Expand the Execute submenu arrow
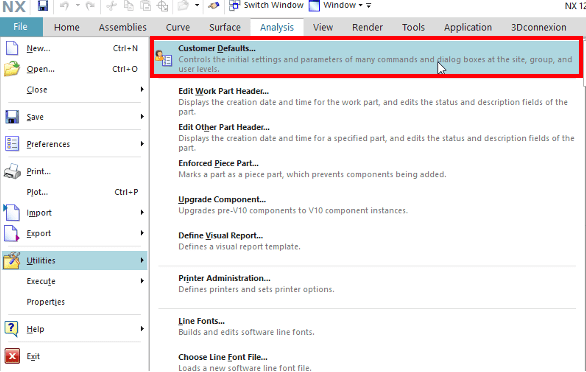 [142, 281]
